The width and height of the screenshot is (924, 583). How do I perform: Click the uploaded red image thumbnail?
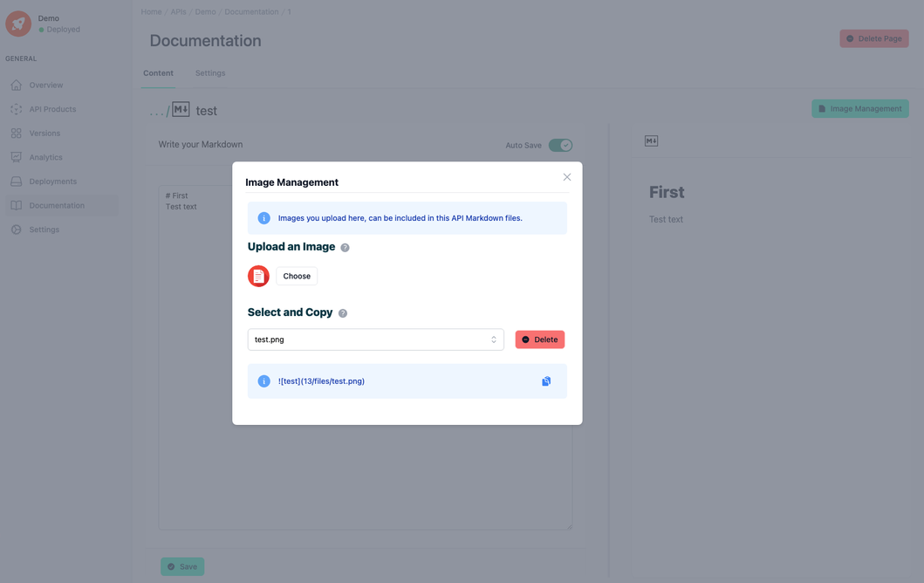(258, 275)
